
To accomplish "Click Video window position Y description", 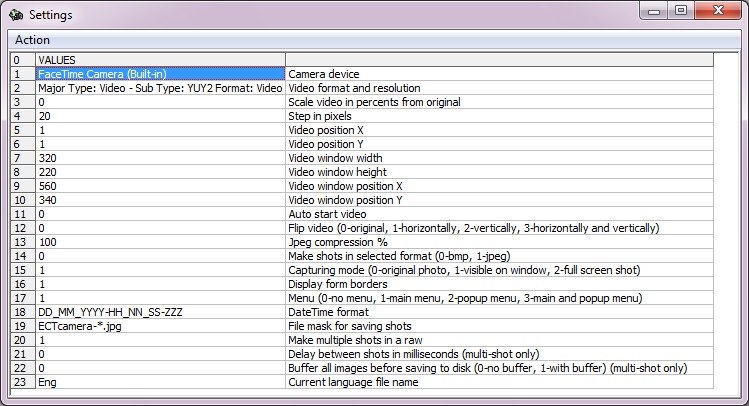I will (x=499, y=200).
